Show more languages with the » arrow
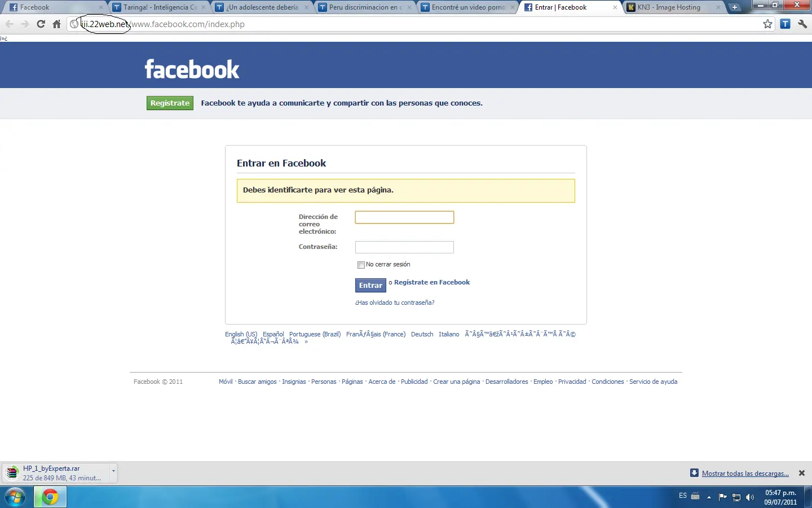 point(306,341)
